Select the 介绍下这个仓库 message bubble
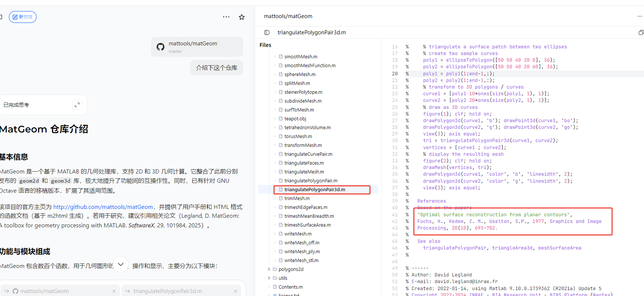Screen dimensions: 644x296 coord(217,68)
